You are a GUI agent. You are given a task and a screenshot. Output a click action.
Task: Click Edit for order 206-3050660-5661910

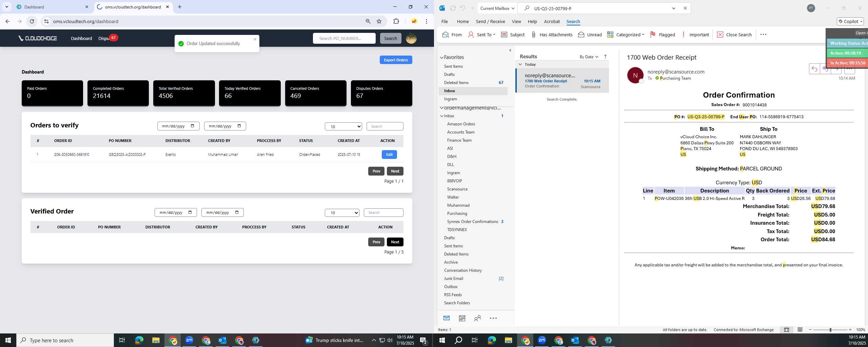point(389,155)
